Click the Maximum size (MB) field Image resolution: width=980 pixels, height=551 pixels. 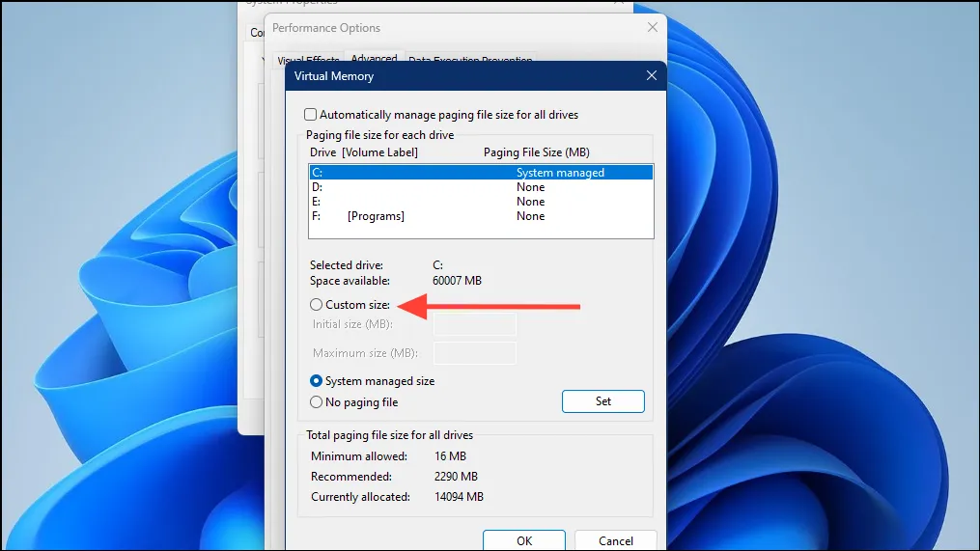[474, 353]
